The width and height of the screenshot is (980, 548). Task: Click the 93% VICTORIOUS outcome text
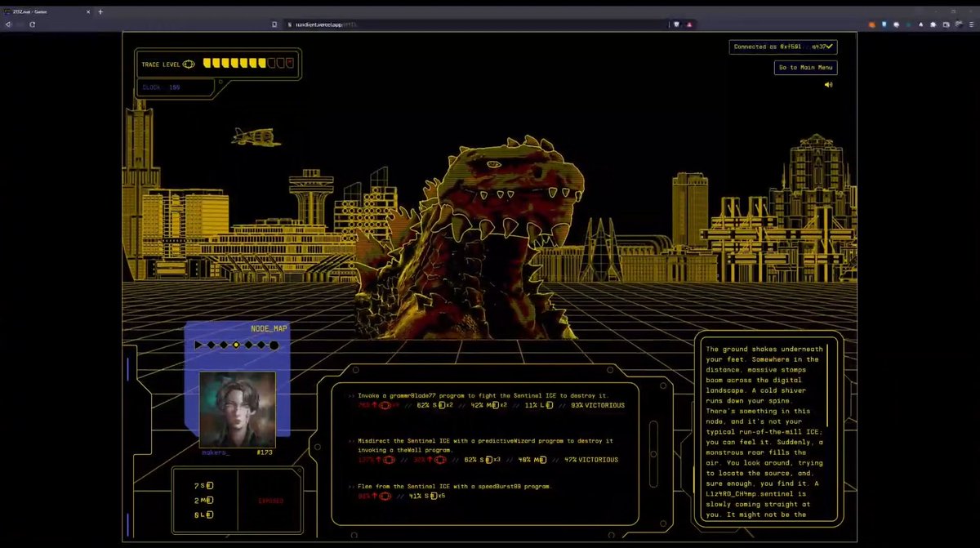pos(598,405)
